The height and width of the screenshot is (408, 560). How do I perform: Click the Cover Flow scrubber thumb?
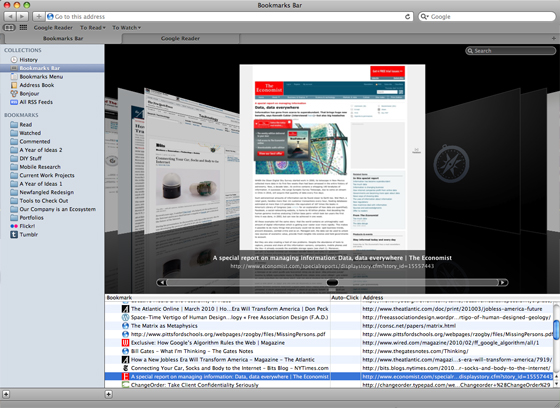[332, 283]
